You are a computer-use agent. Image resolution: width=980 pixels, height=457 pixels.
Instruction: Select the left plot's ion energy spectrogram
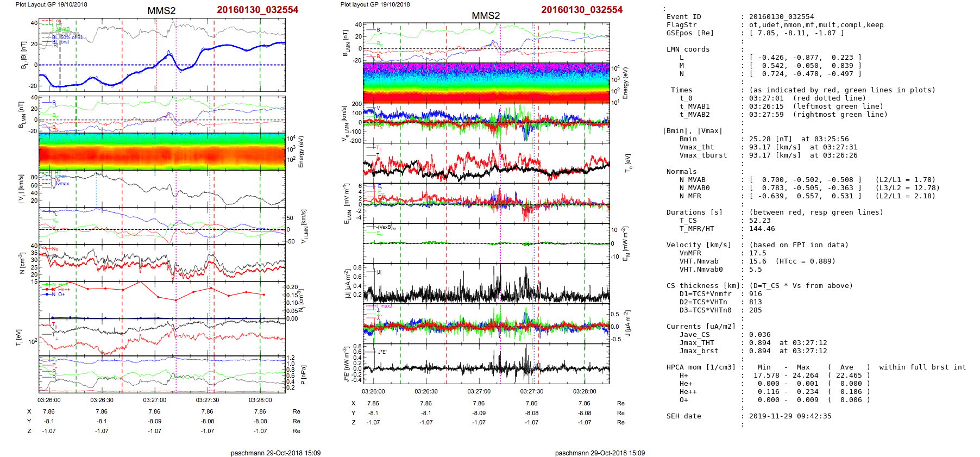pos(162,152)
